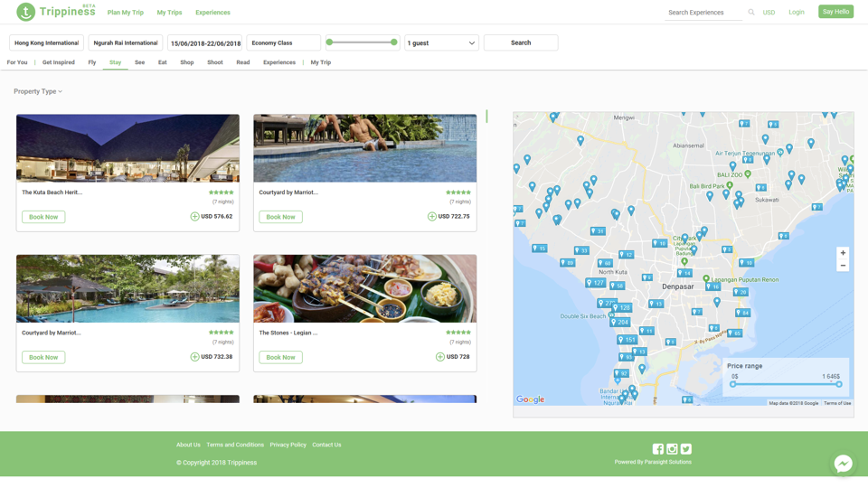Open Instagram page via footer icon

click(672, 449)
